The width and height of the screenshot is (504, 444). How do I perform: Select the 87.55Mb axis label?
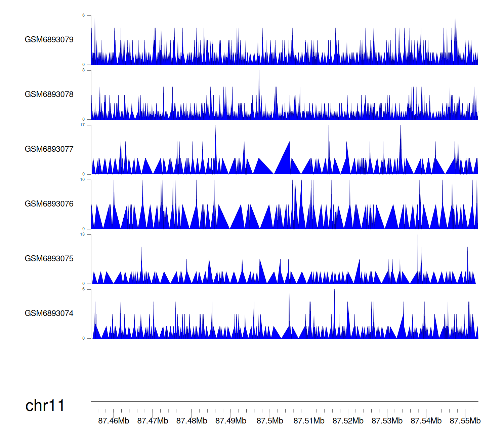coord(465,421)
